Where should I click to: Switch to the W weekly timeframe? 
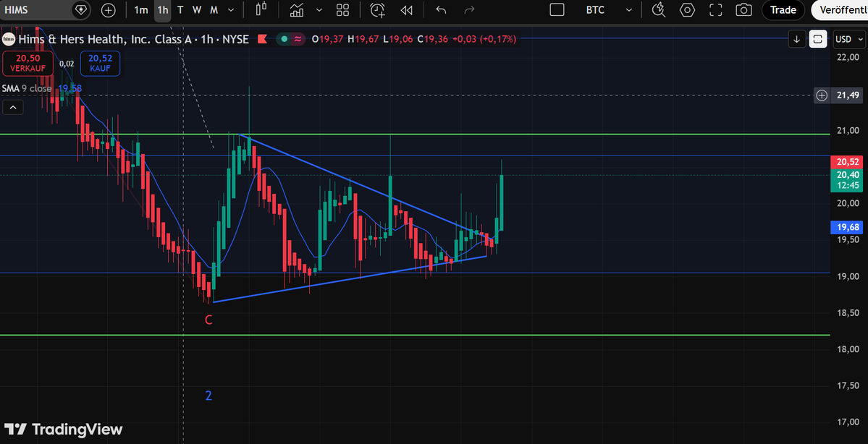(x=196, y=10)
